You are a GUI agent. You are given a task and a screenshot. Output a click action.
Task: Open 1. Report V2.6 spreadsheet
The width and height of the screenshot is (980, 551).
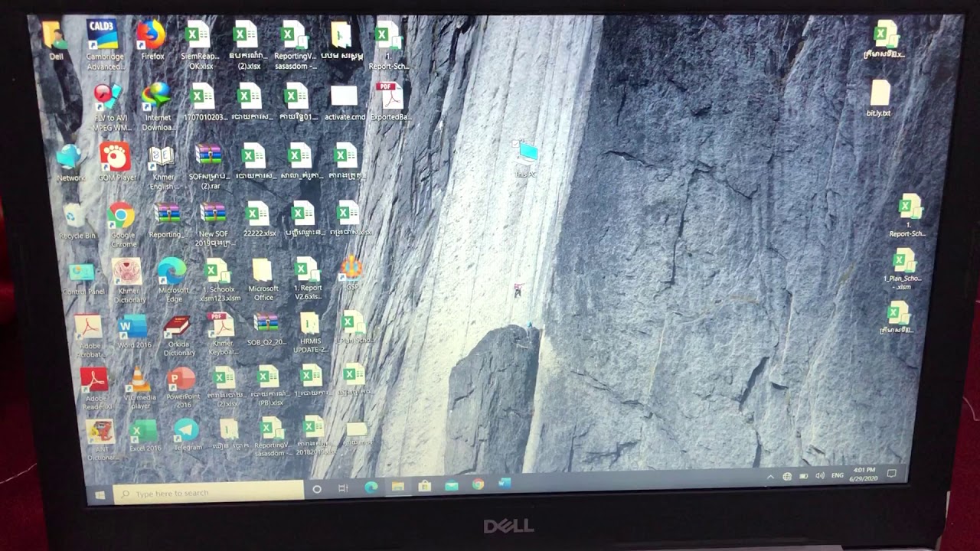308,279
